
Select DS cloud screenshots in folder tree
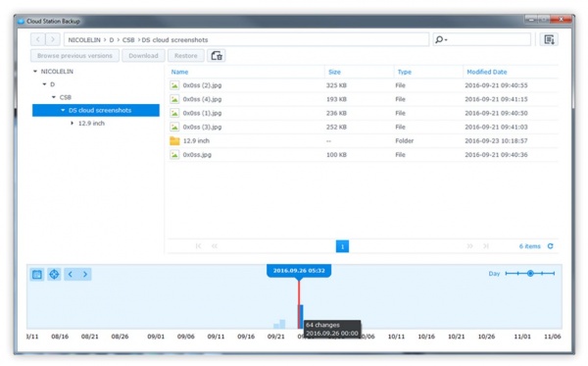point(96,110)
